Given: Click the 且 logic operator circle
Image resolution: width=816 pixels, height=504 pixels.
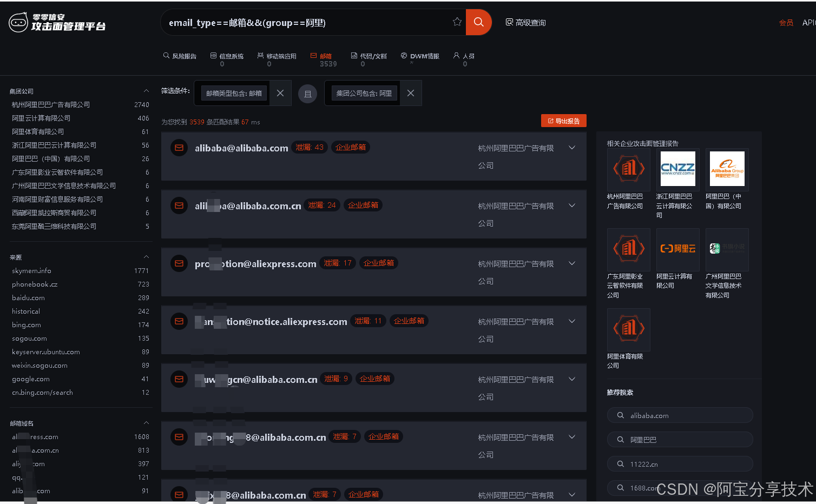Looking at the screenshot, I should point(307,94).
